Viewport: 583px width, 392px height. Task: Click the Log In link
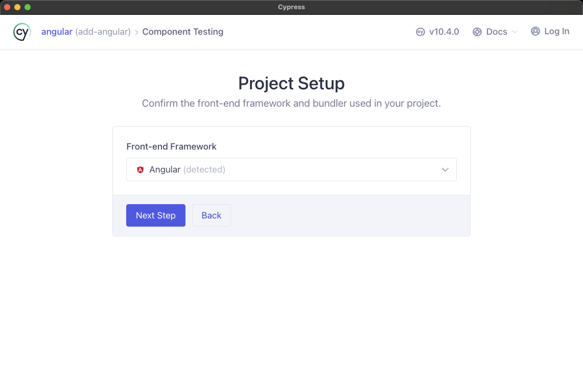tap(556, 32)
